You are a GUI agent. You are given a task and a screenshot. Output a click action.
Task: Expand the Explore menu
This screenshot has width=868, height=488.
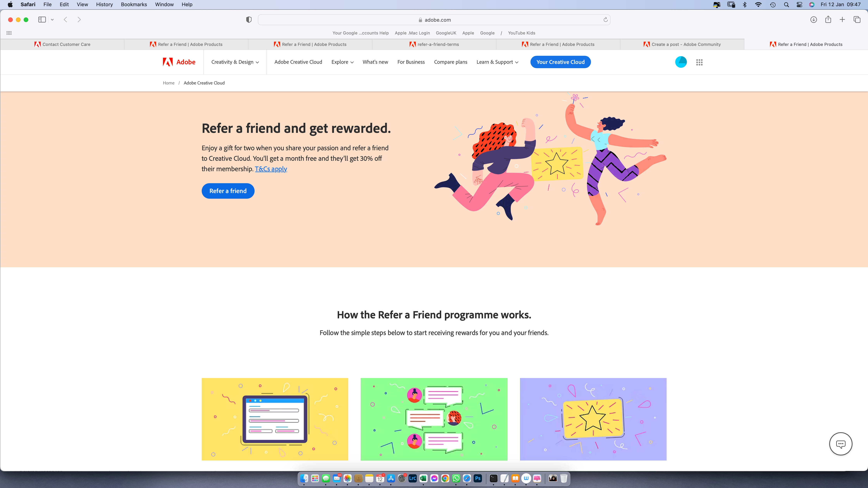pyautogui.click(x=342, y=62)
